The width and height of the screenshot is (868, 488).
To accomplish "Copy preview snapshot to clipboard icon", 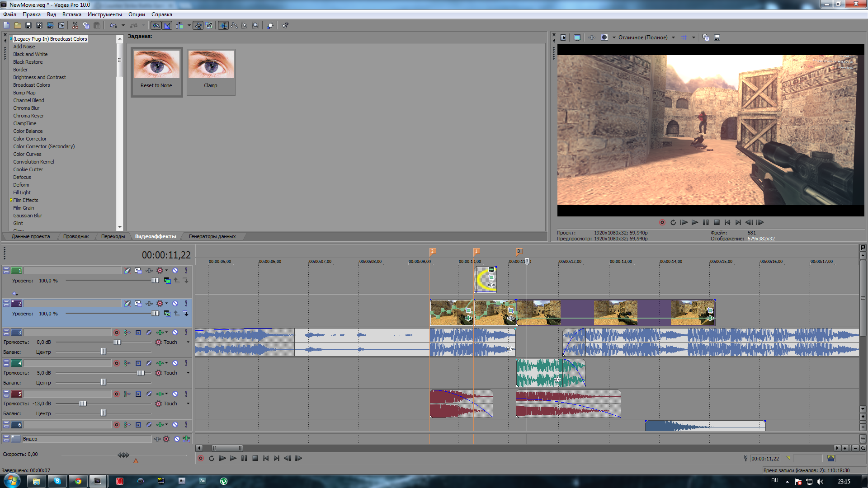I will (x=706, y=38).
